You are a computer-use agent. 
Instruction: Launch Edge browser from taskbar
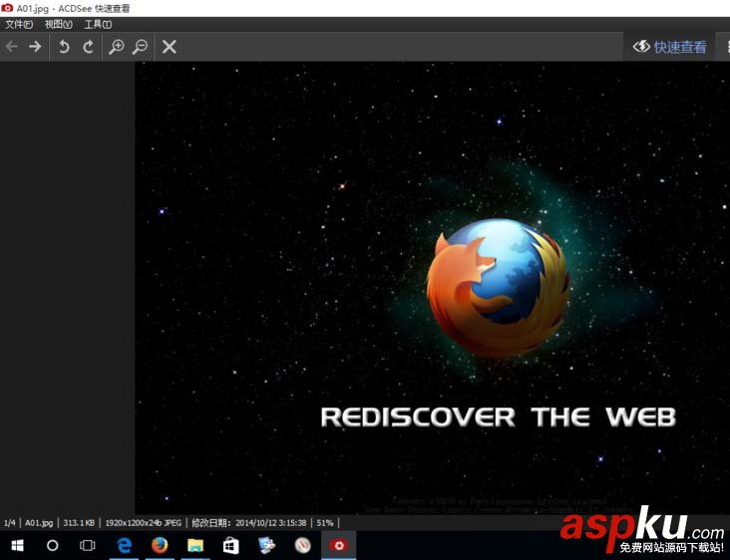tap(124, 545)
